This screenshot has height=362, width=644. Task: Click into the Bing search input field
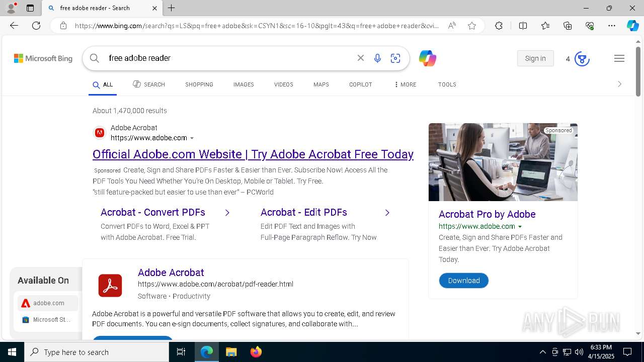click(x=229, y=58)
